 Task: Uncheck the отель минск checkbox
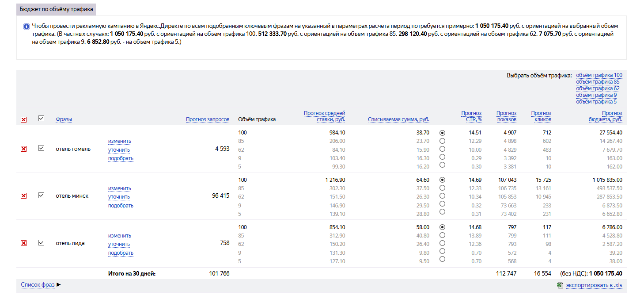click(41, 195)
